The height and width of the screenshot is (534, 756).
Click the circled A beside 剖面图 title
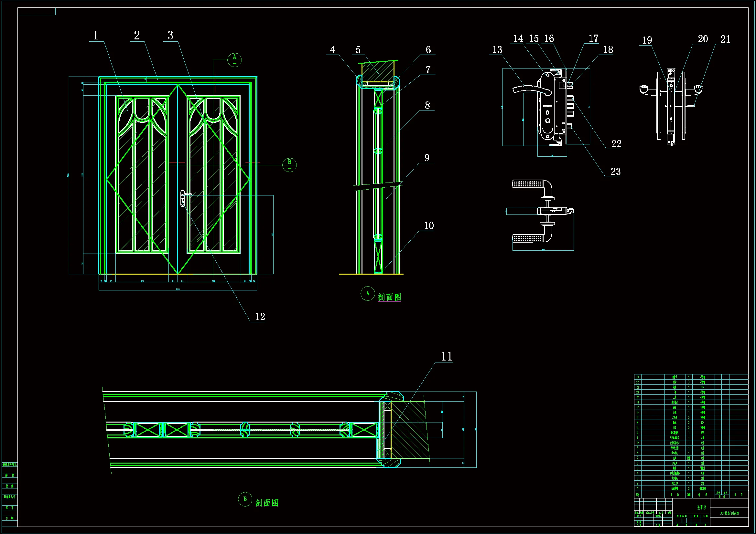367,293
